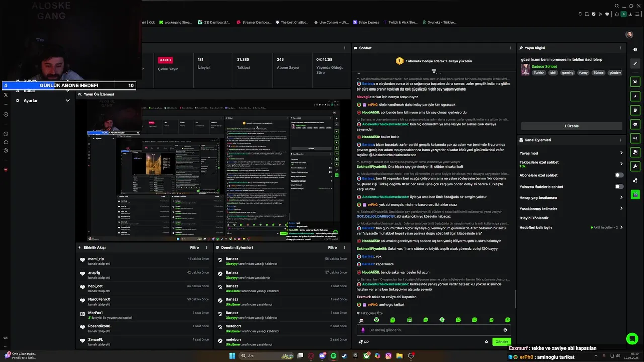Screen dimensions: 644x362
Task: Toggle Abonelere özel sohbet switch
Action: 619,175
